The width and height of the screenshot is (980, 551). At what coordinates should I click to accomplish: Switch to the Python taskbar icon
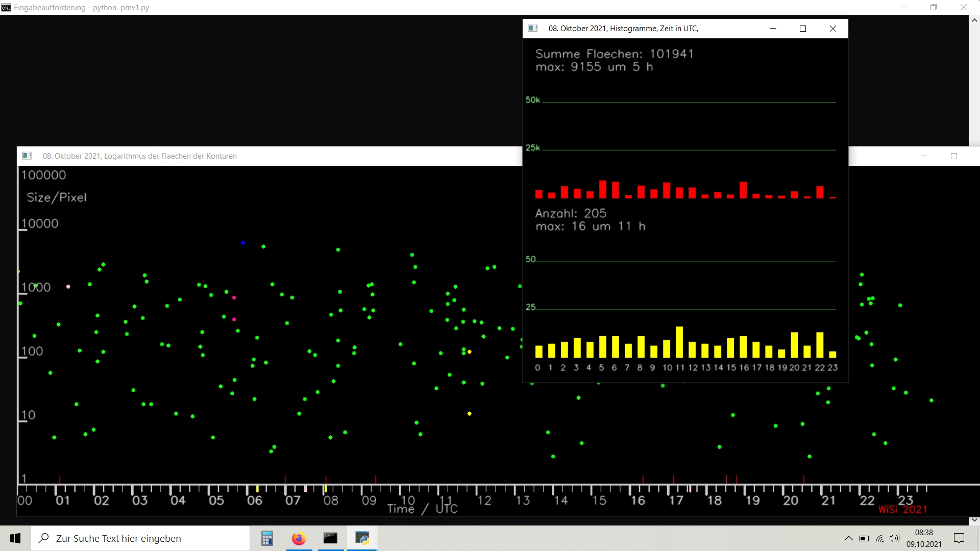tap(362, 538)
